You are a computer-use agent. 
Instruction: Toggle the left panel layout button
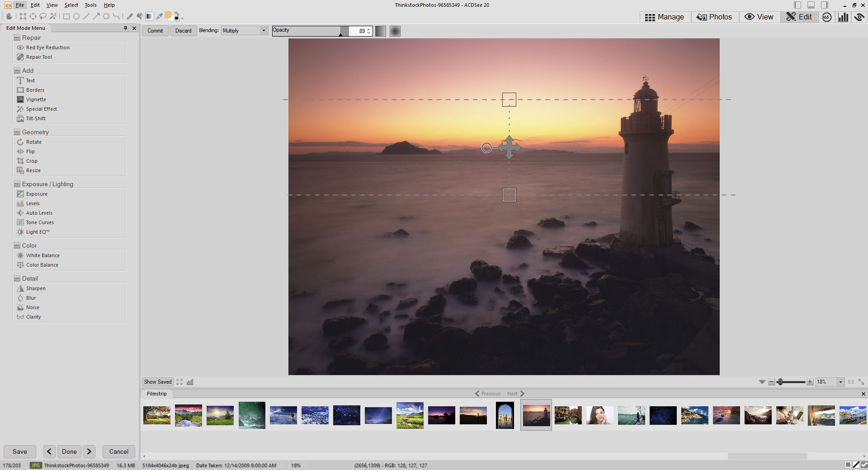coord(797,5)
